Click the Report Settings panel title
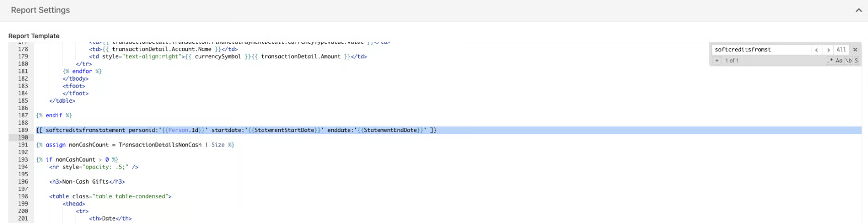Screen dimensions: 868x223 pos(40,10)
